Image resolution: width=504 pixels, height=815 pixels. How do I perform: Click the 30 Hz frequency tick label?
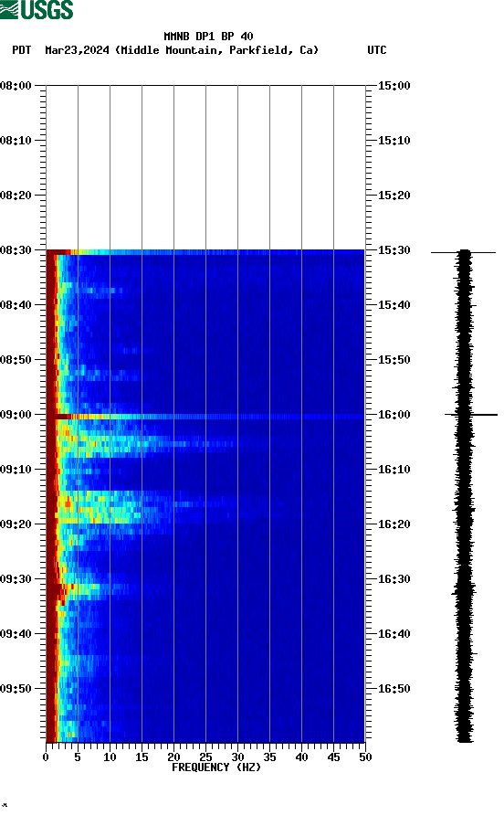tap(237, 757)
